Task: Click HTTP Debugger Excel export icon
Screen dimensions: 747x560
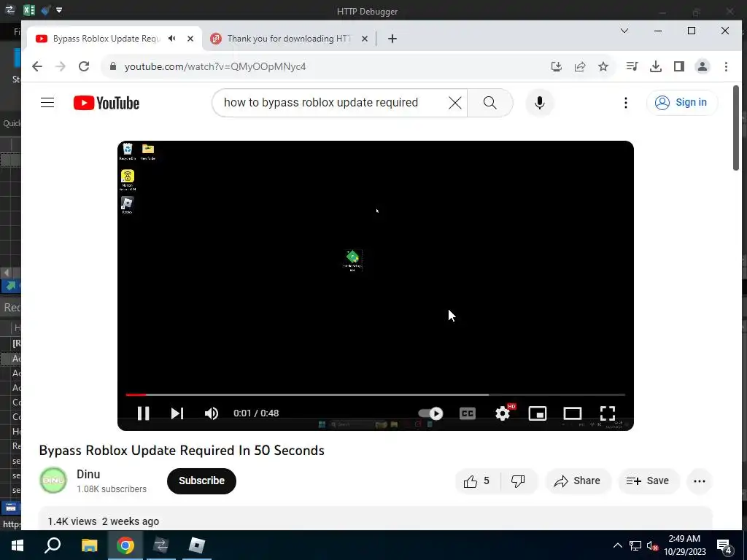Action: point(28,9)
